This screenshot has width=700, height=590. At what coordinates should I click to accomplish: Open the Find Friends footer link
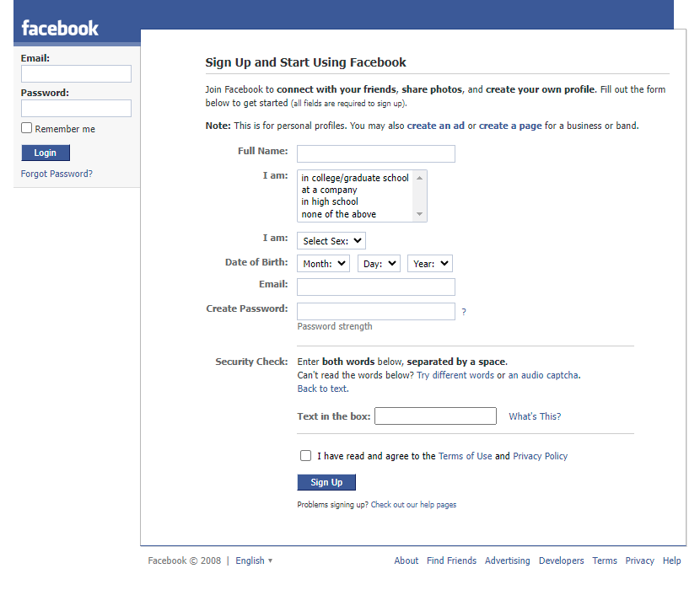(451, 560)
